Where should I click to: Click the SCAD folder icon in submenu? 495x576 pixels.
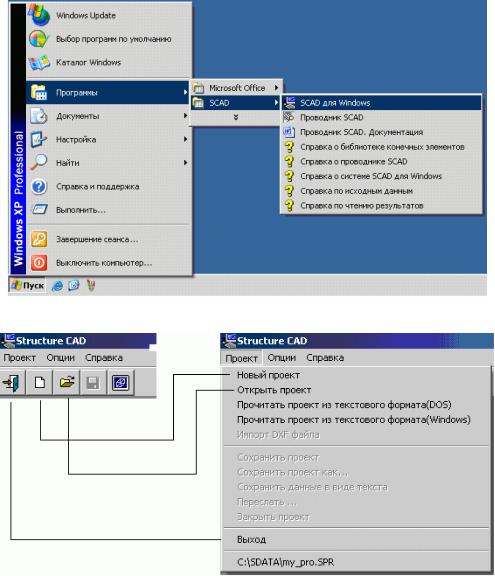coord(199,103)
